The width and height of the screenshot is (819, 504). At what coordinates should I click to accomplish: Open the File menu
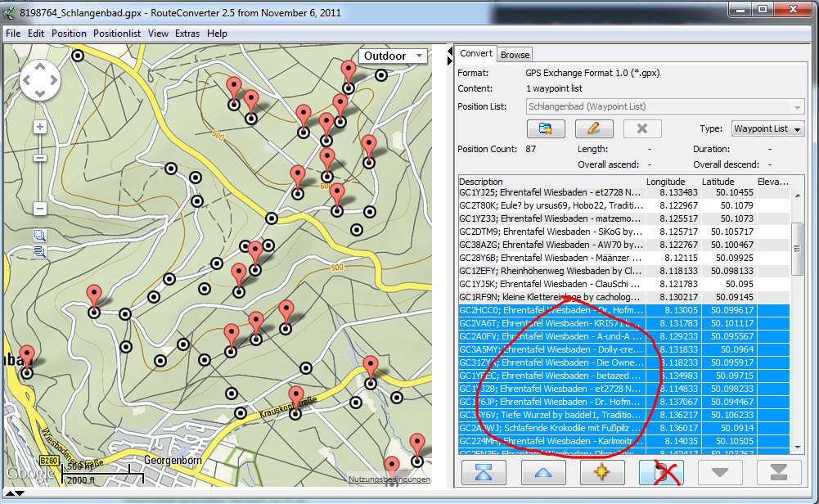13,34
